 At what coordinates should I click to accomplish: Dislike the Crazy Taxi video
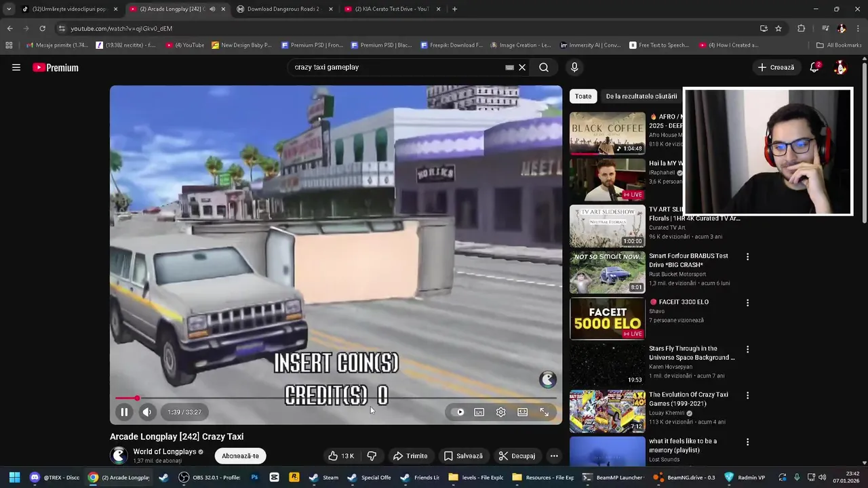click(x=372, y=455)
